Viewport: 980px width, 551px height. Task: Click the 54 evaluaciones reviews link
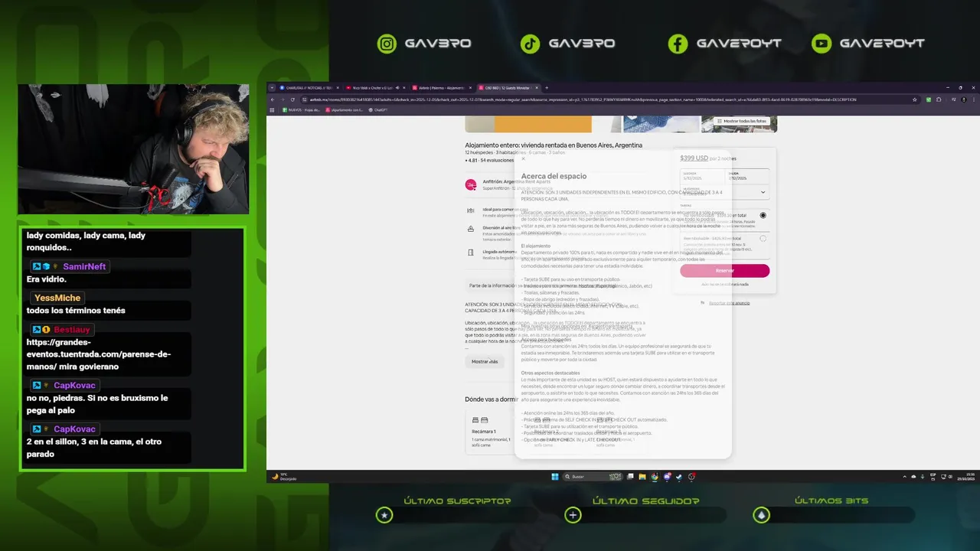497,161
